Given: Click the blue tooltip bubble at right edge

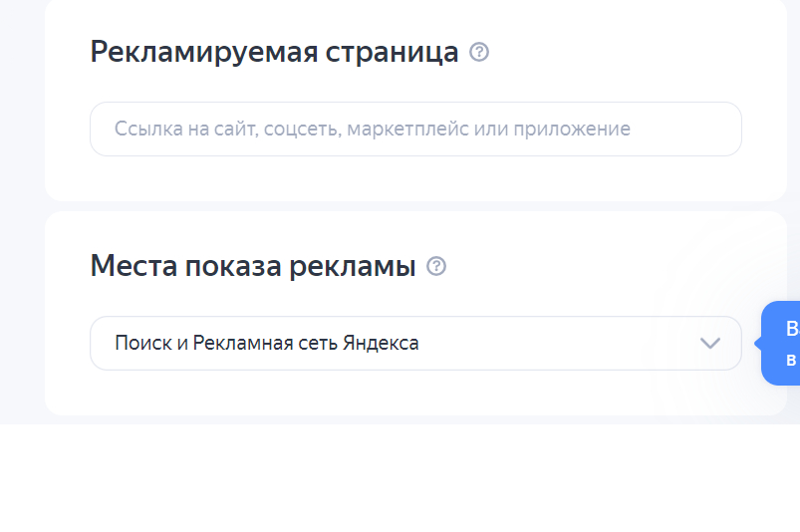Looking at the screenshot, I should 785,343.
